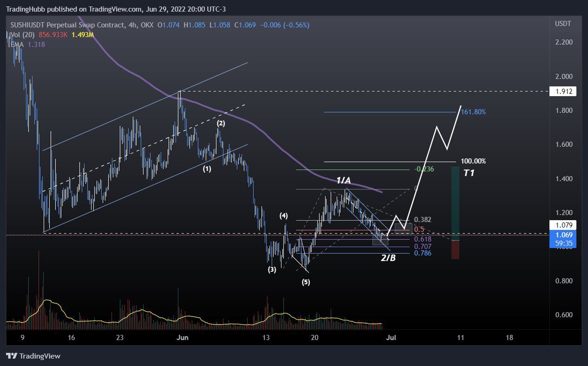The width and height of the screenshot is (588, 366).
Task: Click the 1.912 price label on axis
Action: tap(562, 91)
